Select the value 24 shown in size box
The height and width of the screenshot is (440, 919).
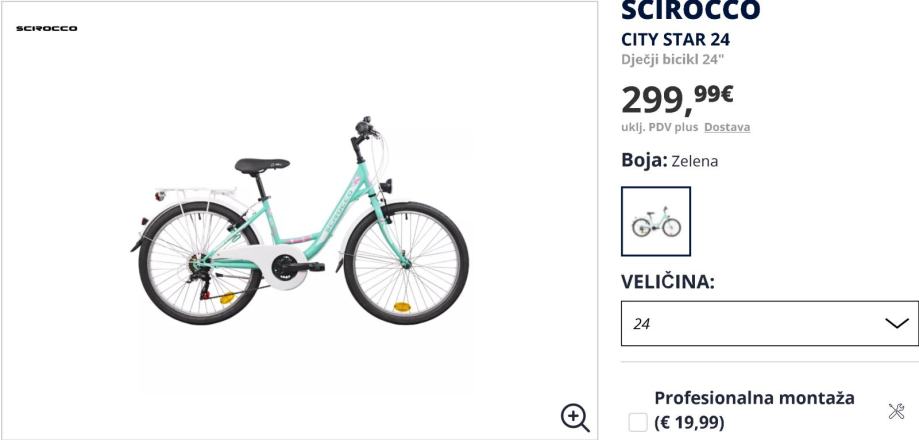(642, 324)
